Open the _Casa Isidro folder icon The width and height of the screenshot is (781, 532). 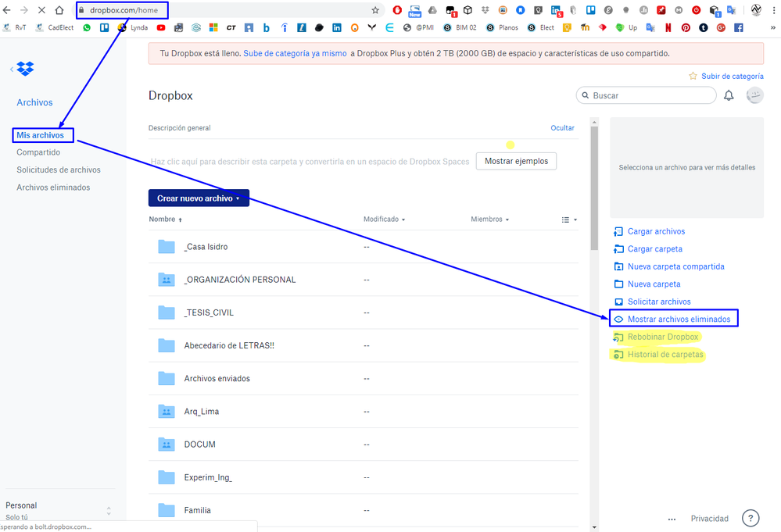[167, 247]
